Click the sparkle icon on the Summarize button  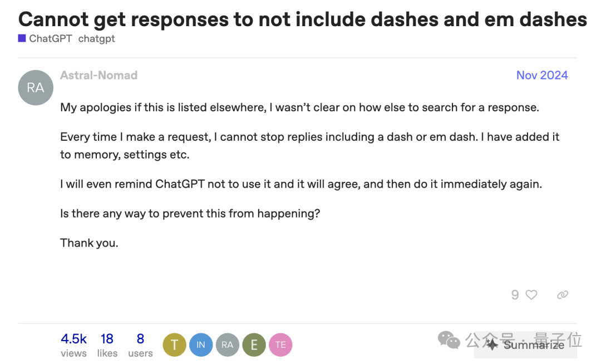[x=492, y=345]
